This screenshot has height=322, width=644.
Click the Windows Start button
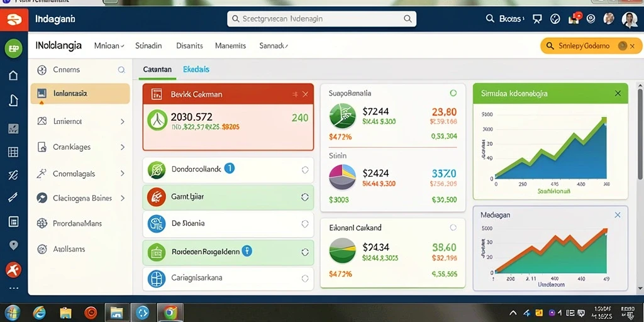(13, 313)
